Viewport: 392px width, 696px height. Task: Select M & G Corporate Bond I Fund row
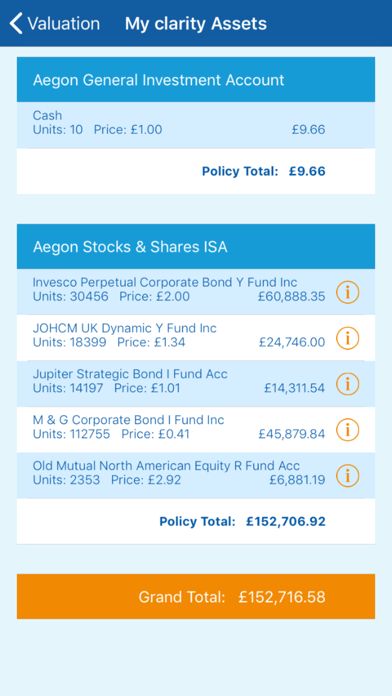196,429
